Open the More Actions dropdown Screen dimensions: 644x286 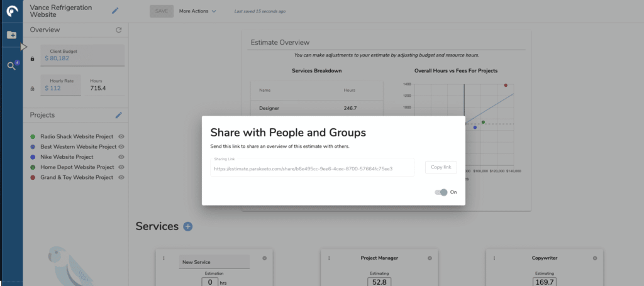click(197, 11)
